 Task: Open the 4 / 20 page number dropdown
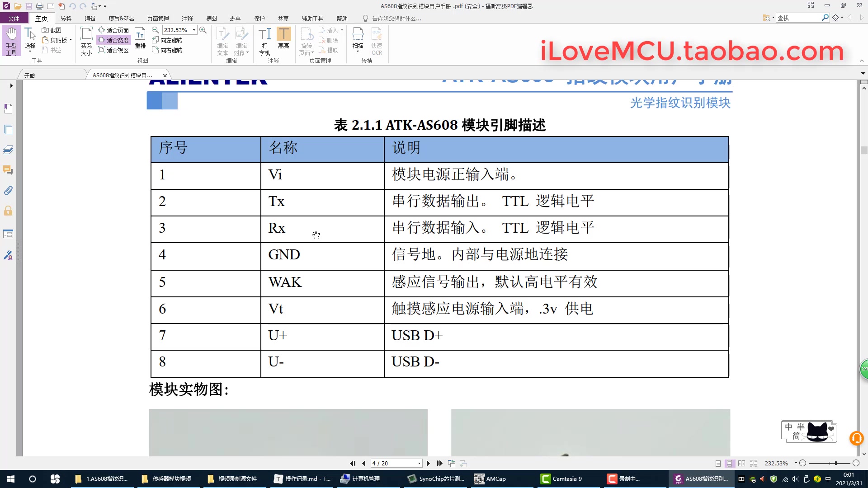tap(419, 464)
